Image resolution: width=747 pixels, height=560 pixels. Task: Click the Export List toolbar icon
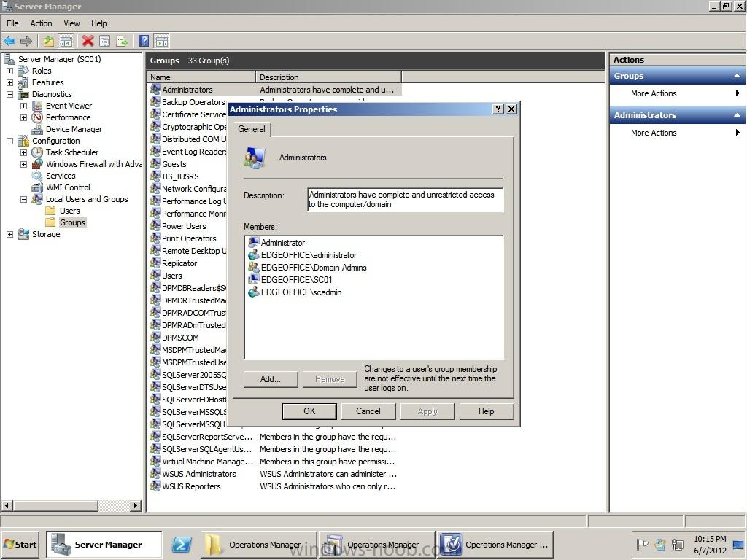122,41
